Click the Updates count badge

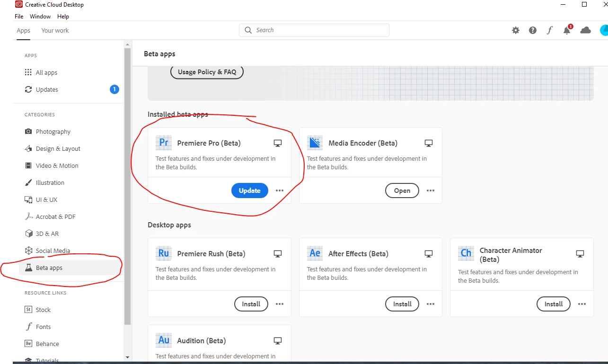[114, 89]
